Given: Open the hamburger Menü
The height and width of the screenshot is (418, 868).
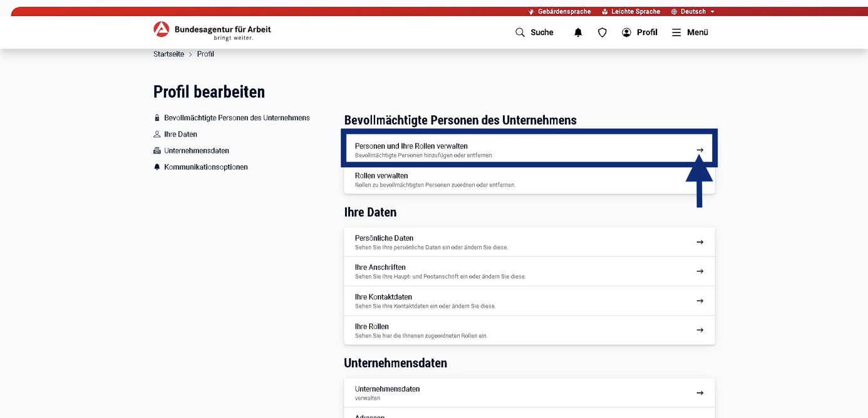Looking at the screenshot, I should click(690, 33).
